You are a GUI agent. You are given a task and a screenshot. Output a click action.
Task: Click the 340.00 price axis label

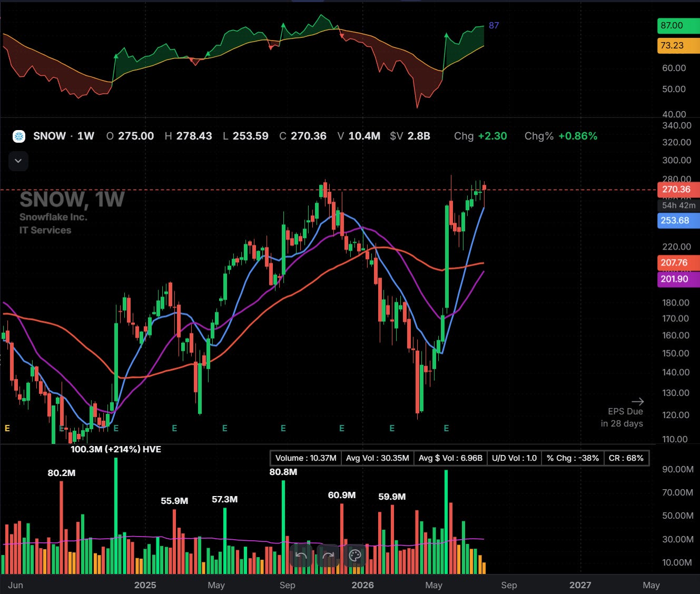677,125
